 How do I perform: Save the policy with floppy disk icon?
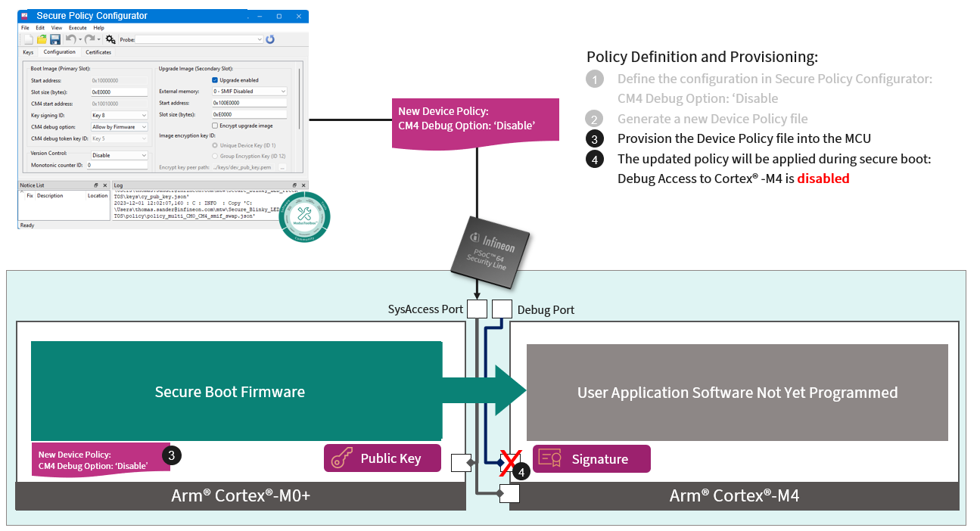(55, 39)
